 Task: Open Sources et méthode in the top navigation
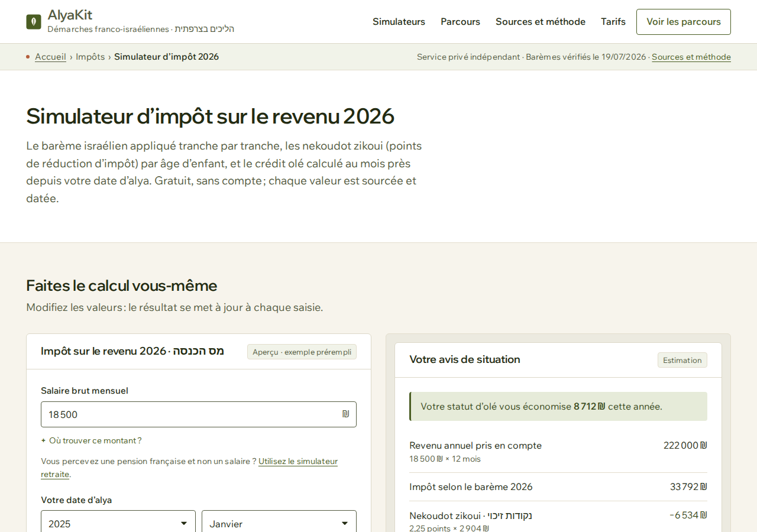(x=541, y=22)
